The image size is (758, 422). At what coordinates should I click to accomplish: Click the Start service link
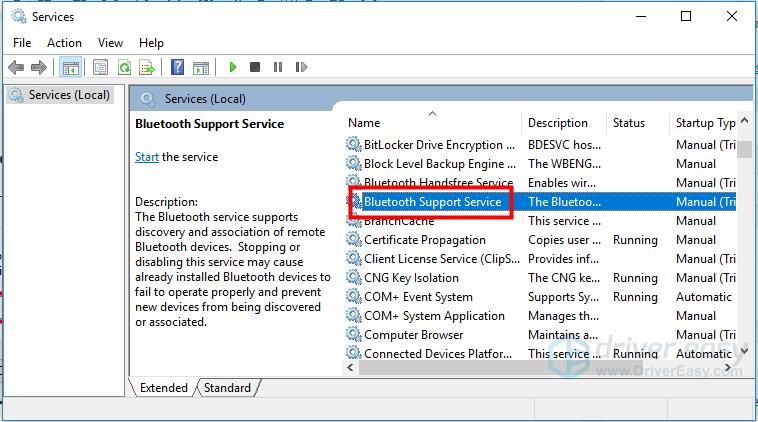[146, 157]
